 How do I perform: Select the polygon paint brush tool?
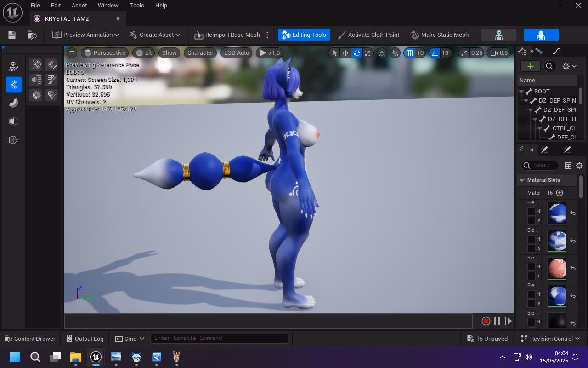tap(51, 95)
